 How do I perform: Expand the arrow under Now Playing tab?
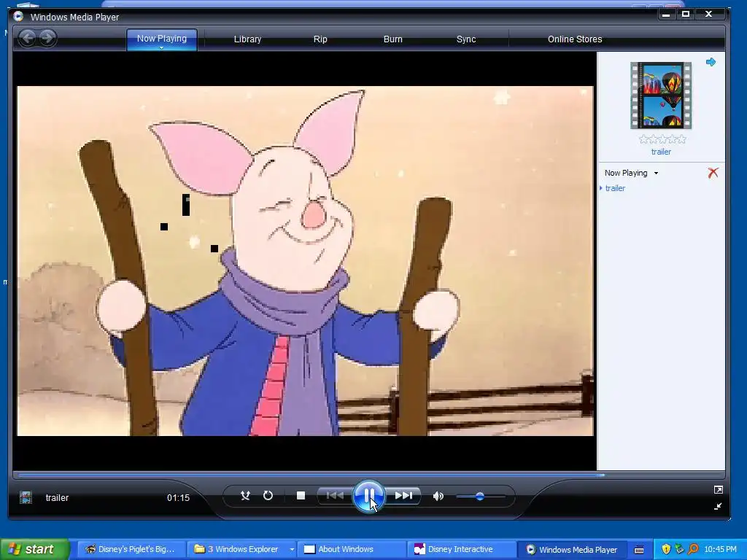tap(161, 47)
